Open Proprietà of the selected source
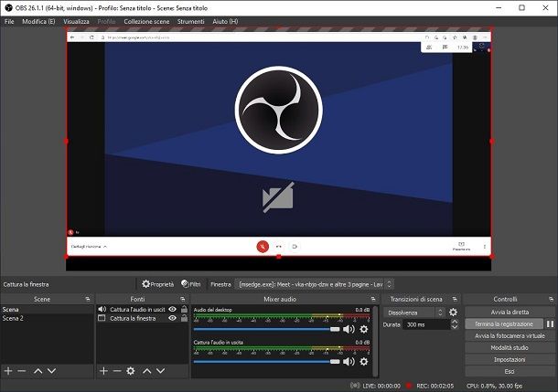Viewport: 558px width, 392px height. pos(158,284)
